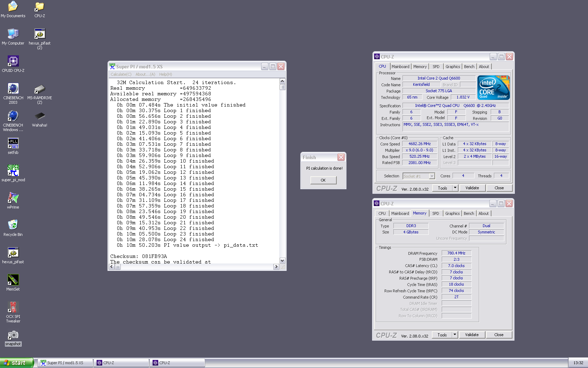The width and height of the screenshot is (588, 368).
Task: Open Graphics tab in lower CPU-Z window
Action: [x=453, y=213]
